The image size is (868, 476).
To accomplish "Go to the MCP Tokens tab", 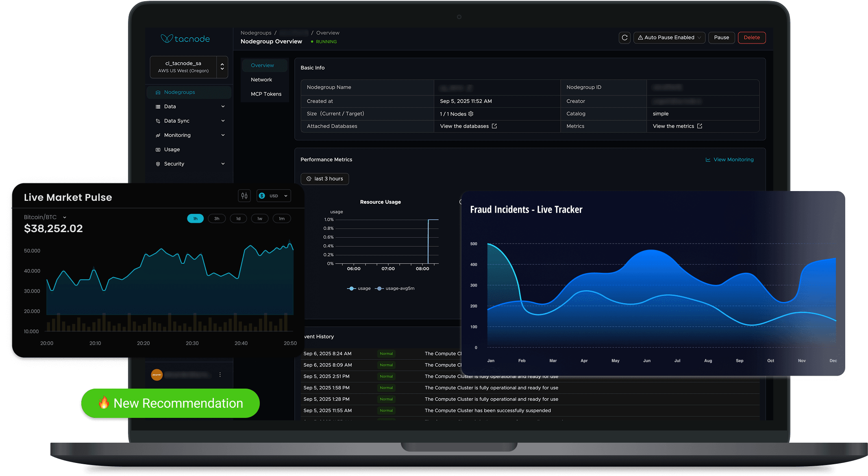I will (266, 94).
